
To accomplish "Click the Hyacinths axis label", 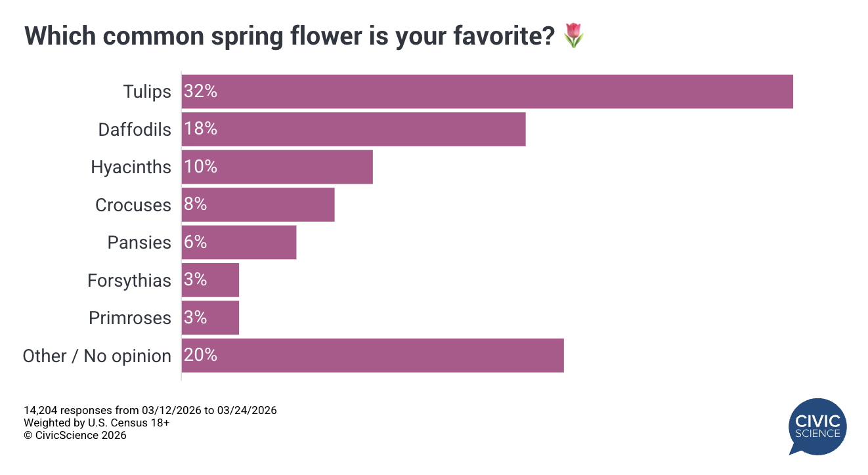I will tap(131, 167).
